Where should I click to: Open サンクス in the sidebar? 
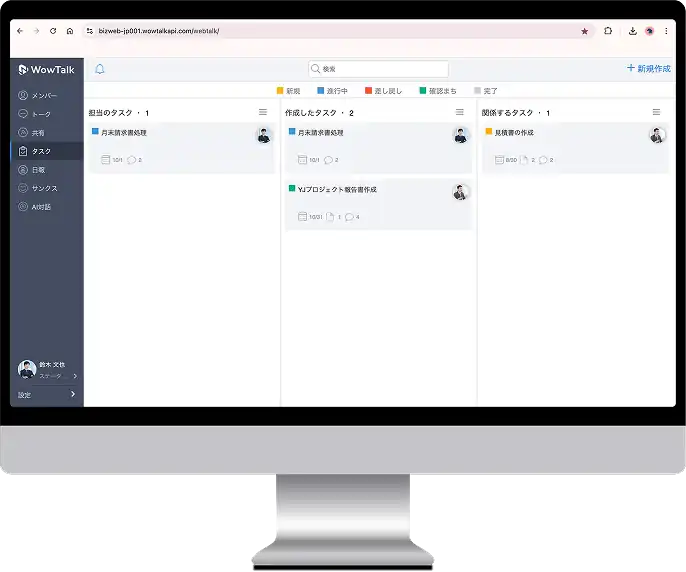46,188
